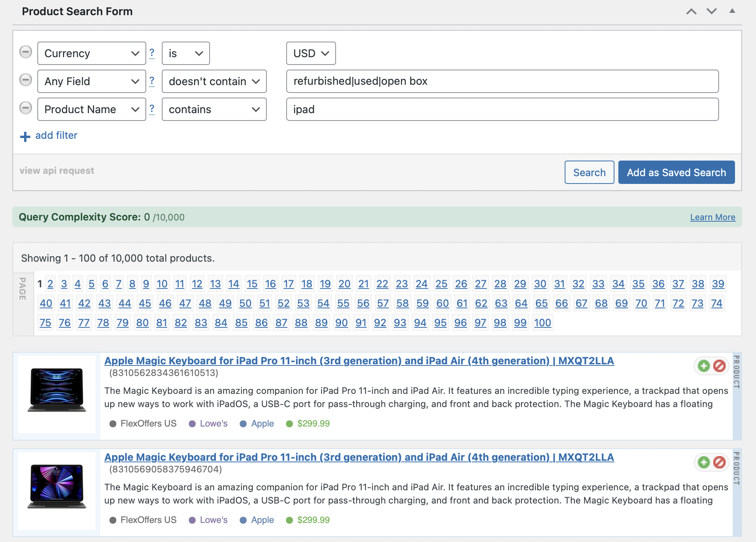
Task: Click $299.99 price in second product
Action: tap(313, 520)
